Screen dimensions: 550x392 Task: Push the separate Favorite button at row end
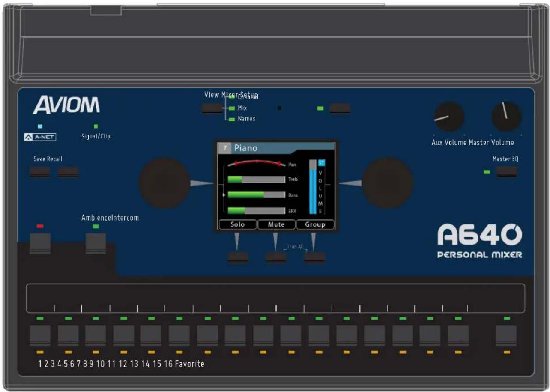pos(506,335)
